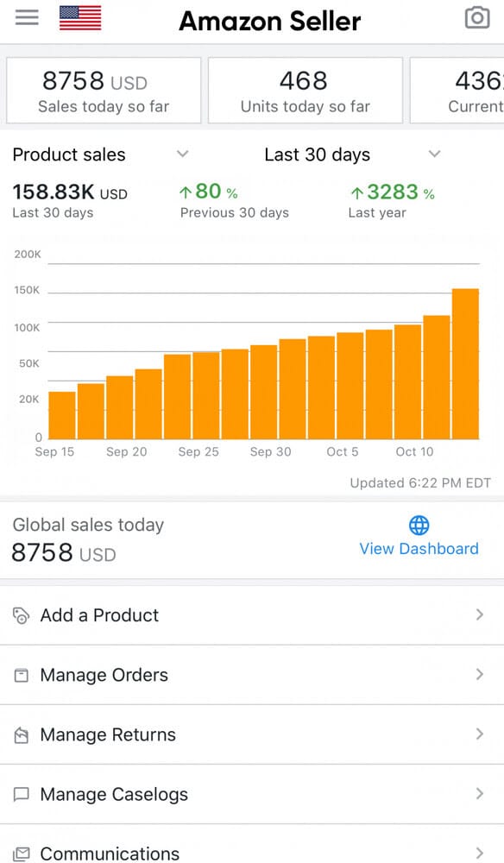Open Manage Caselogs menu item
Screen dimensions: 504x863
(x=252, y=794)
